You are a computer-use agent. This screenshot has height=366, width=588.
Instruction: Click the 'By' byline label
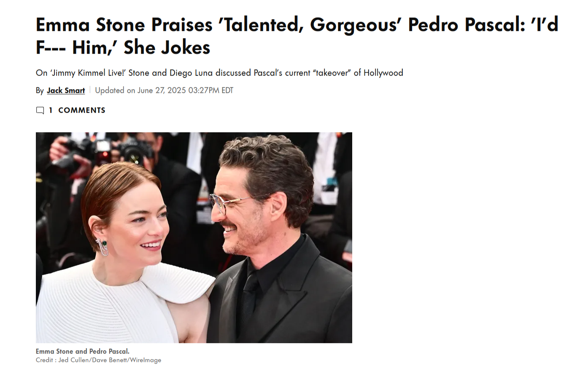[40, 91]
